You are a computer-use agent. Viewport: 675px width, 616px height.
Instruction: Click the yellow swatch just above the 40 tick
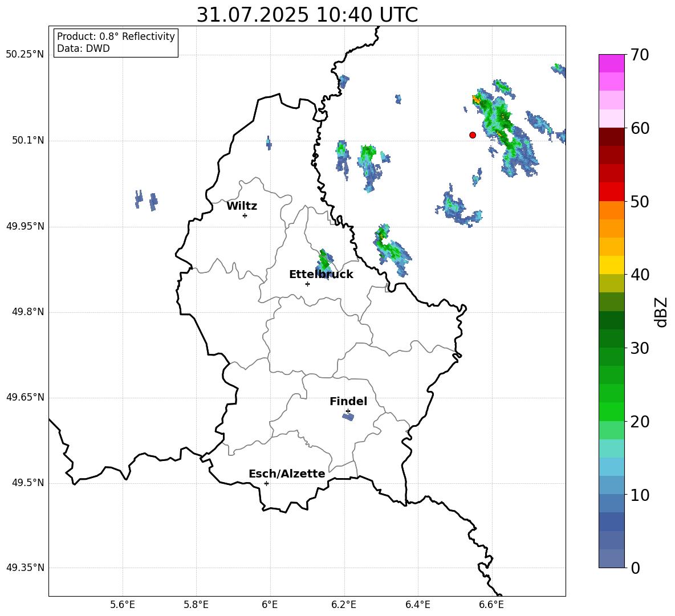point(611,265)
